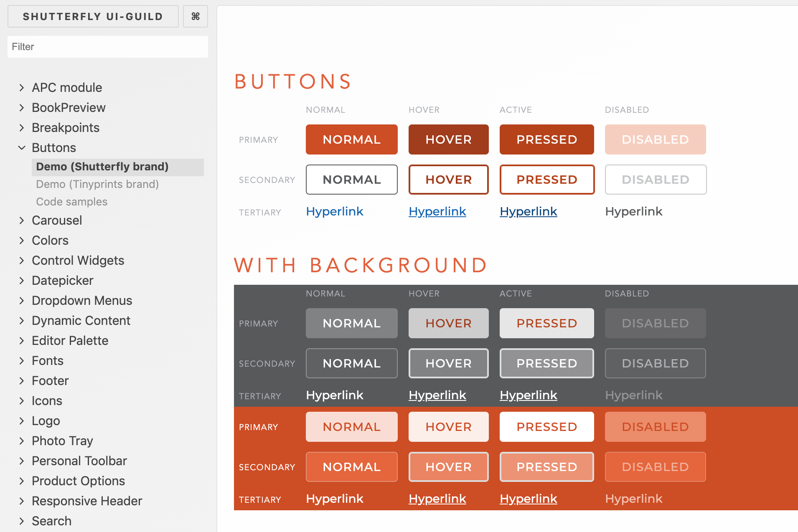The image size is (798, 532).
Task: Click white Hyperlink under Normal on gray
Action: [x=335, y=395]
